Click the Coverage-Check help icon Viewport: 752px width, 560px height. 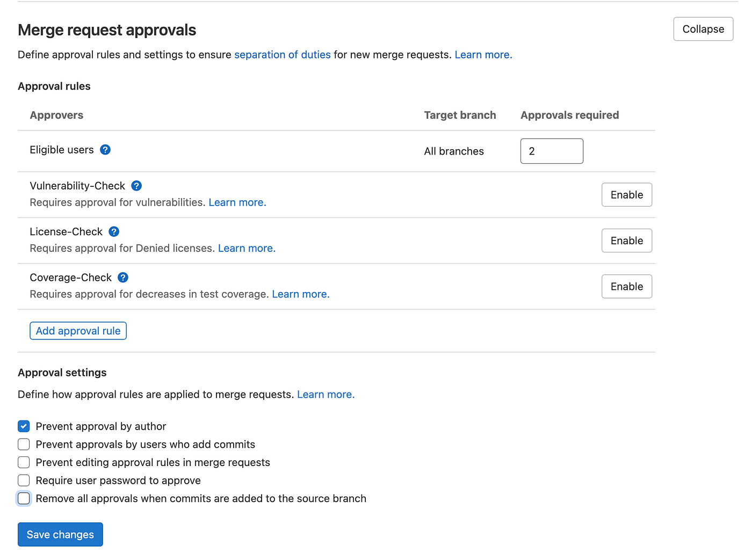pyautogui.click(x=123, y=277)
